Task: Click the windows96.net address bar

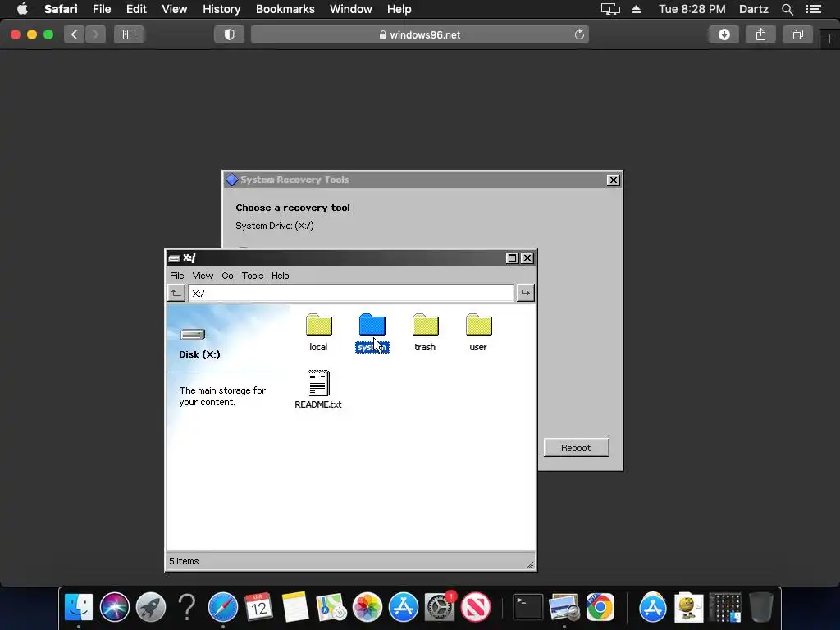Action: coord(419,34)
